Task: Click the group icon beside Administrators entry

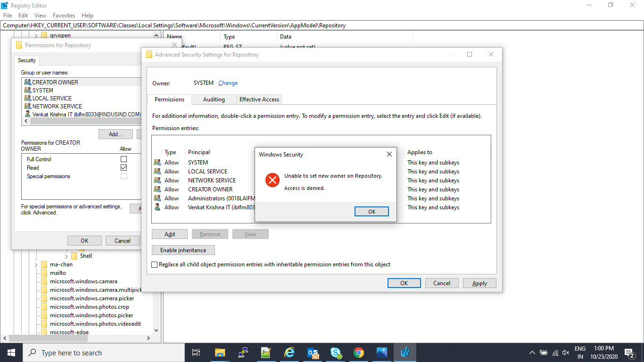Action: (x=157, y=198)
